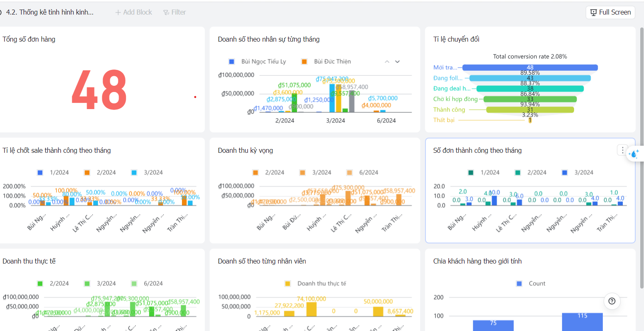Click the yellow 74,100,000 bar in nhân viên chart

click(x=311, y=309)
